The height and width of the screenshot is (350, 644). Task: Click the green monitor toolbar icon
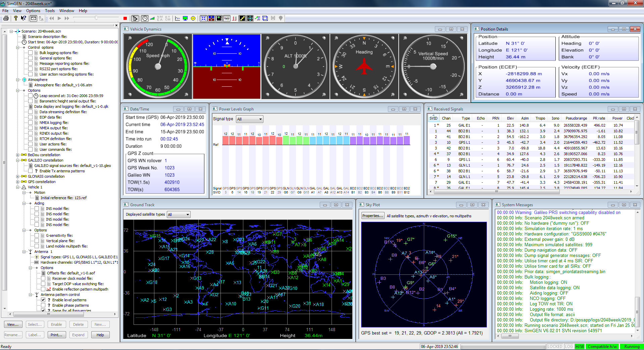click(x=185, y=18)
